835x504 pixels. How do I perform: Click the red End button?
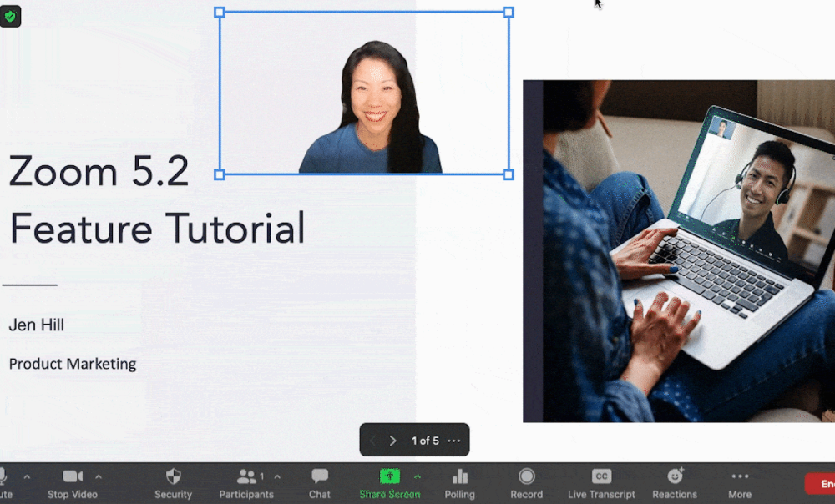tap(821, 484)
